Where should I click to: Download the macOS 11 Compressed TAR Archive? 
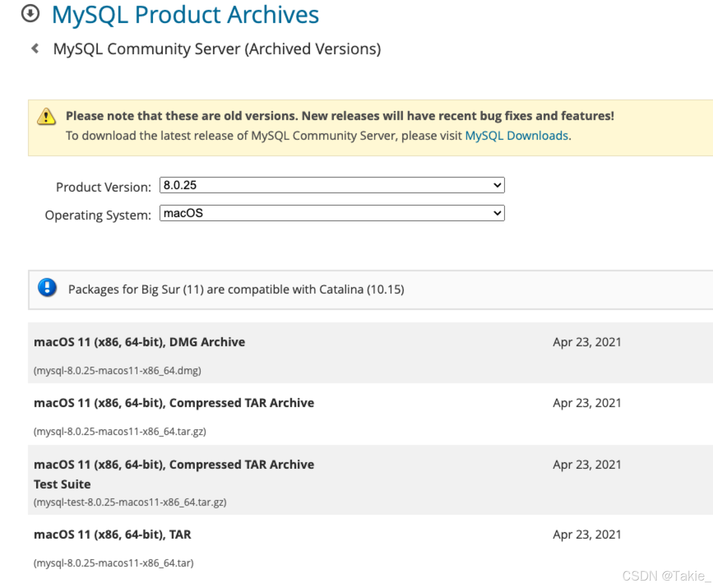tap(174, 403)
